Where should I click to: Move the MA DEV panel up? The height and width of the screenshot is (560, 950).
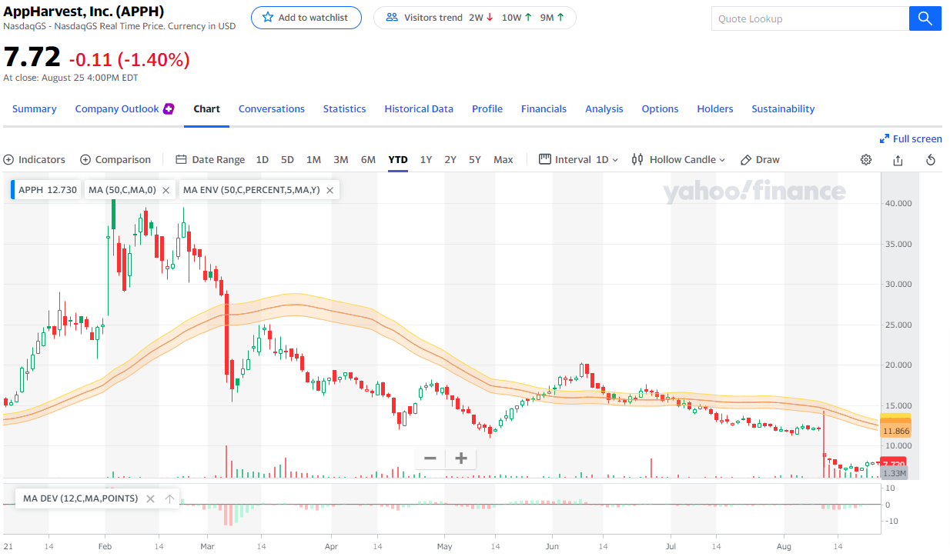pyautogui.click(x=169, y=498)
